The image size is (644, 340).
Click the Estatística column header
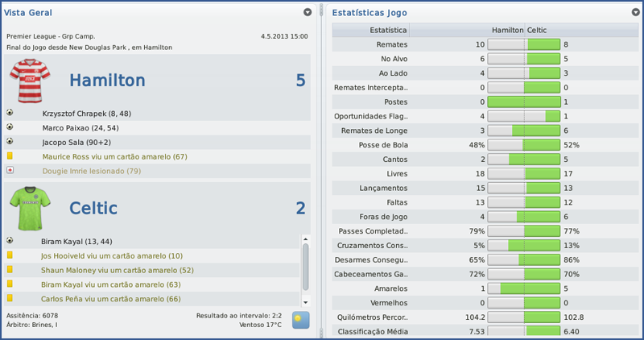click(387, 30)
